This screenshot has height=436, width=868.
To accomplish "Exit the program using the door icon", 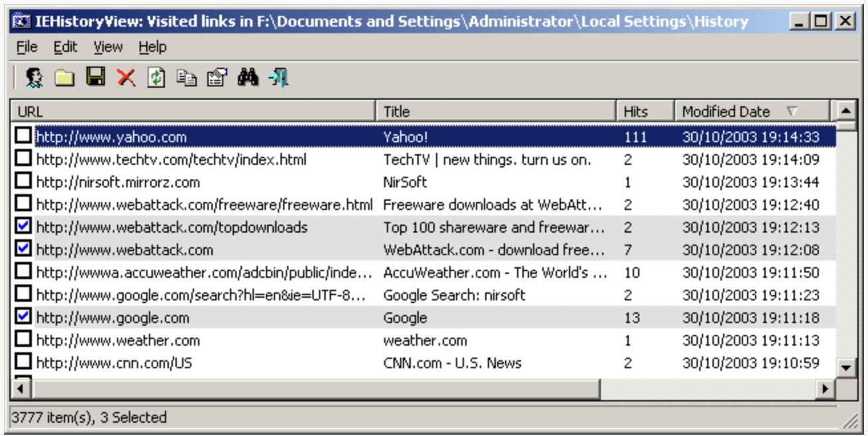I will pyautogui.click(x=278, y=78).
